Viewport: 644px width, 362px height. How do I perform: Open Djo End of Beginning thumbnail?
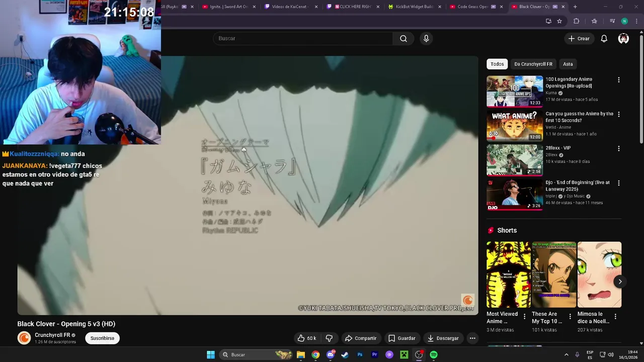point(515,195)
